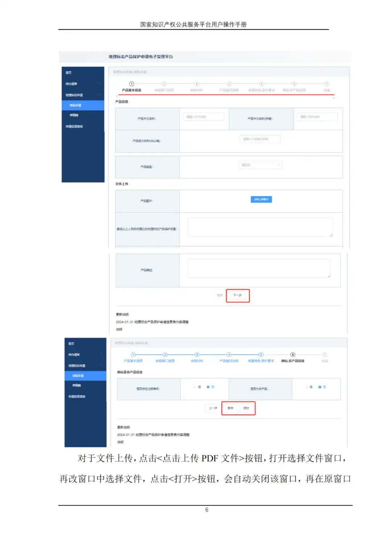The height and width of the screenshot is (554, 392).
Task: Select highlighted 填报申请 in first screenshot sidebar
Action: click(83, 105)
